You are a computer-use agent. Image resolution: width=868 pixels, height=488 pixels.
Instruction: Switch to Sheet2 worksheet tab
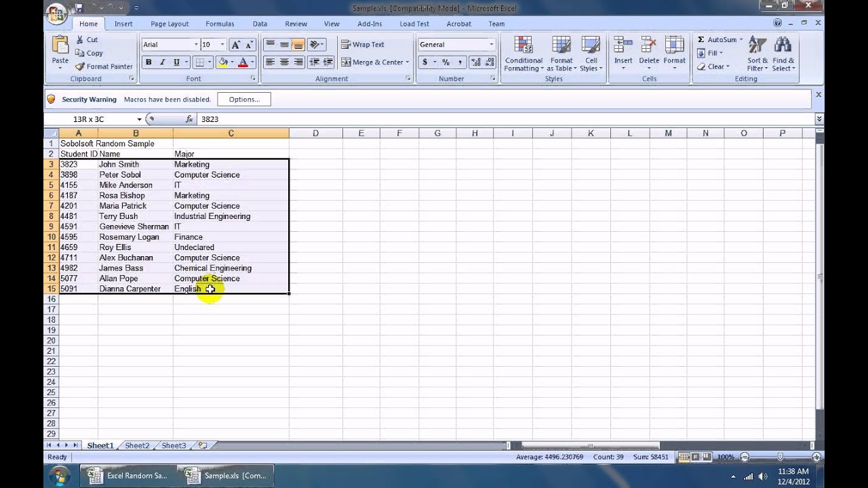coord(136,445)
